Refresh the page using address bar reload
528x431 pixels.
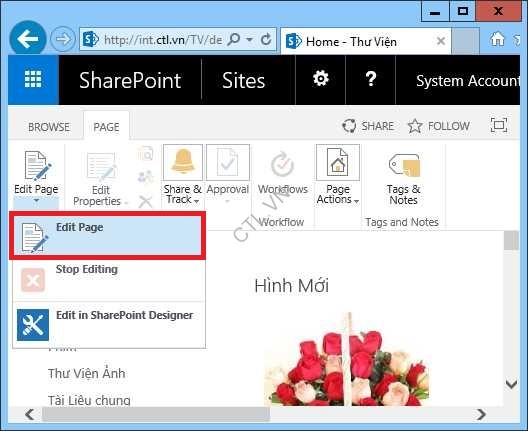click(266, 39)
